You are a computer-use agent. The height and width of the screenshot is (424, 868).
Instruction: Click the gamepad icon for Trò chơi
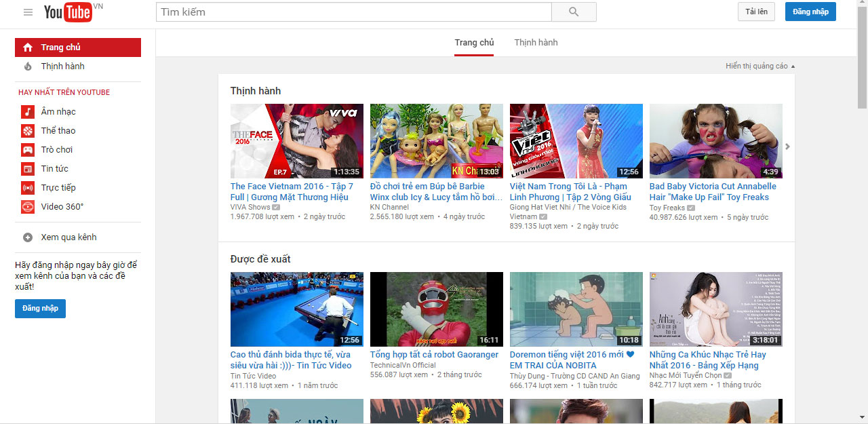(28, 150)
